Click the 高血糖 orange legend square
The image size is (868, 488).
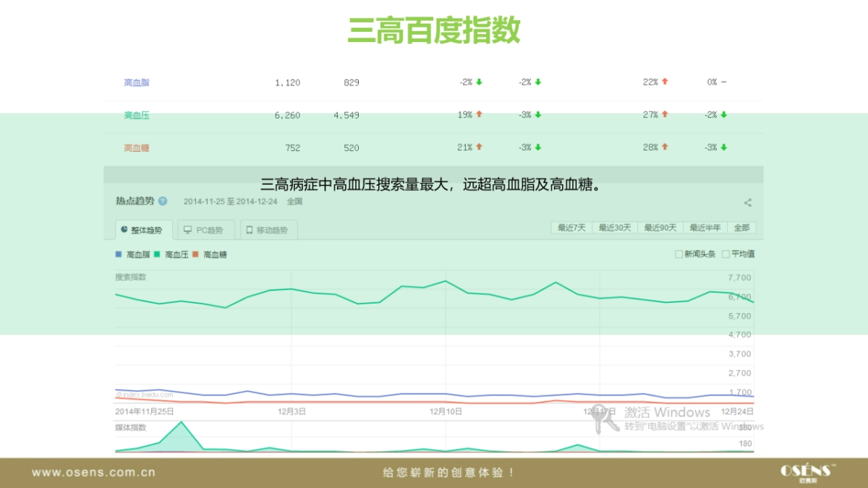[x=195, y=254]
